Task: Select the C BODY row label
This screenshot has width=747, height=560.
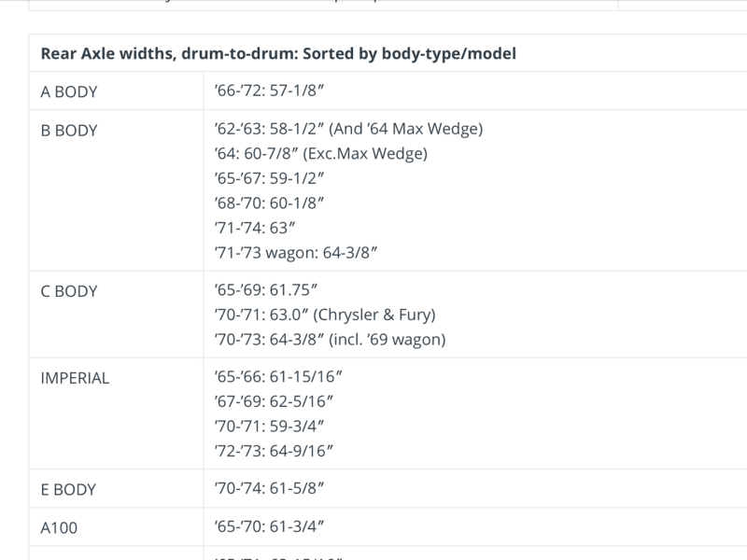Action: tap(69, 291)
